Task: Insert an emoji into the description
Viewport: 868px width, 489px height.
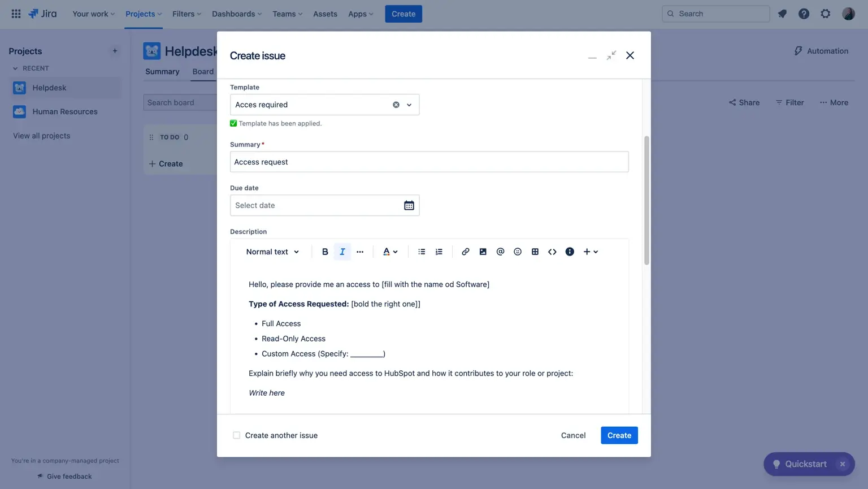Action: (517, 252)
